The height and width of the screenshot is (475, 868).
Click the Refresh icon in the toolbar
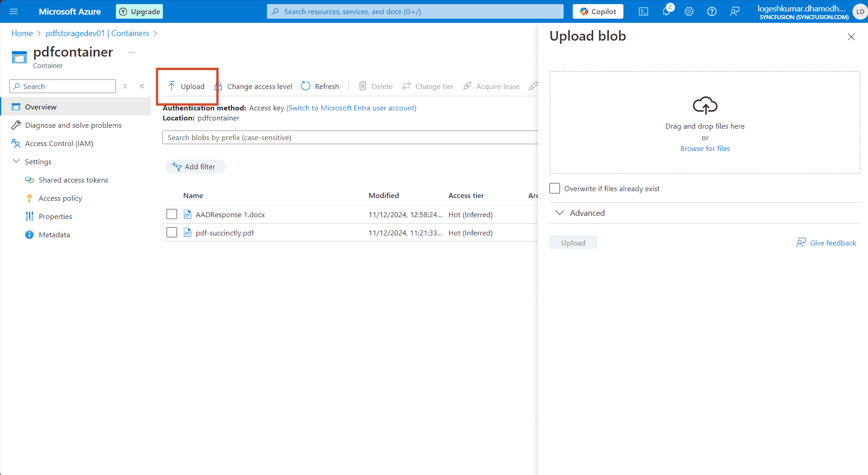(x=305, y=86)
